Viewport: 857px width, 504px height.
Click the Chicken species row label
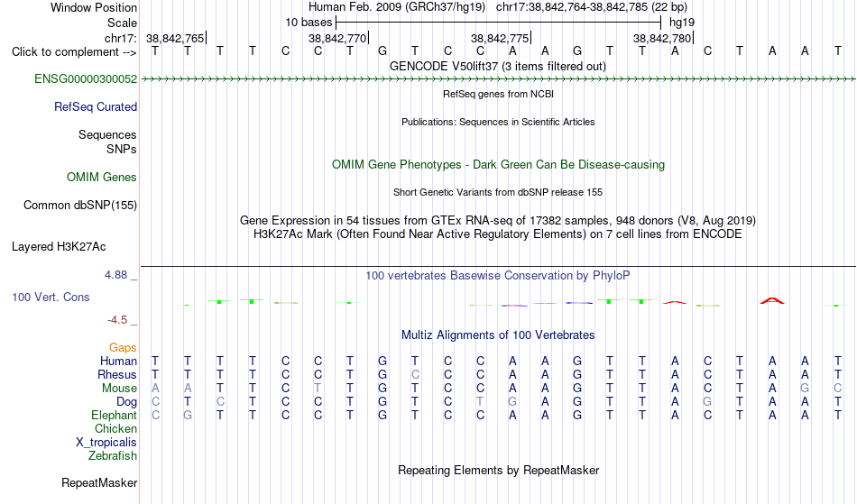pos(115,429)
